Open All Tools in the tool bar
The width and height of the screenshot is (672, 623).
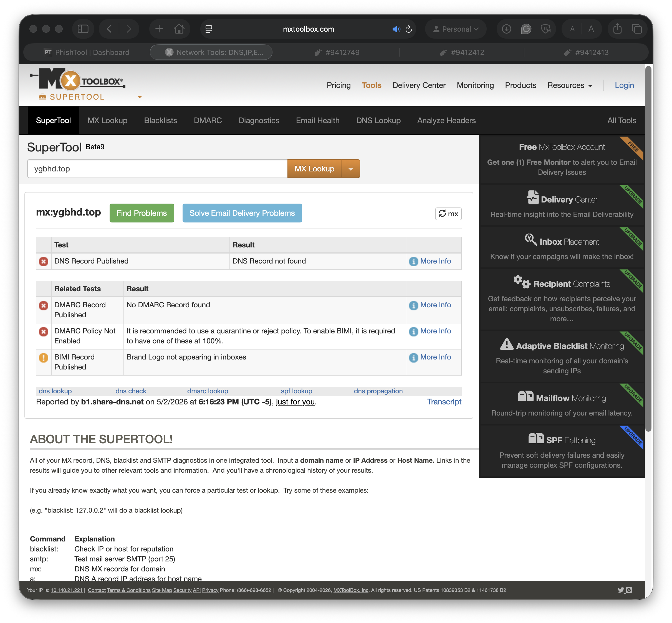pyautogui.click(x=622, y=121)
